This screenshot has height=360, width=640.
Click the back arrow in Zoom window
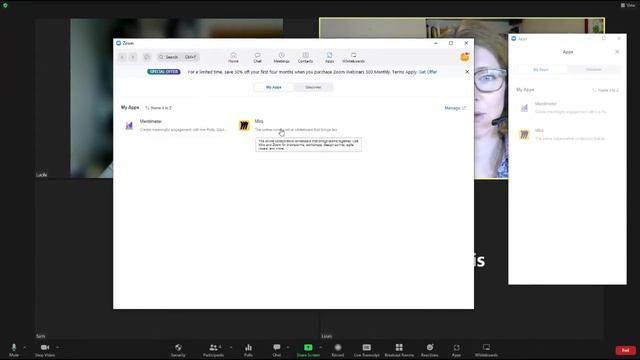(122, 57)
